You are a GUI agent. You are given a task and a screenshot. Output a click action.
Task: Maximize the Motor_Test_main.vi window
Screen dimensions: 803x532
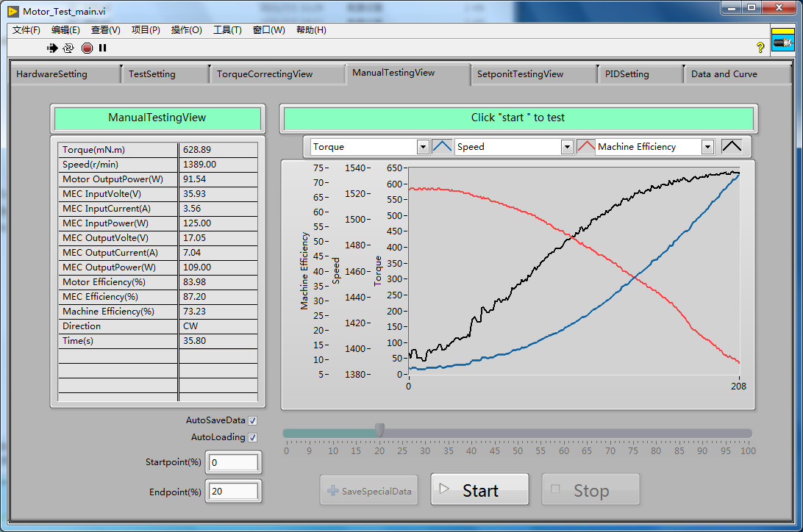[752, 7]
